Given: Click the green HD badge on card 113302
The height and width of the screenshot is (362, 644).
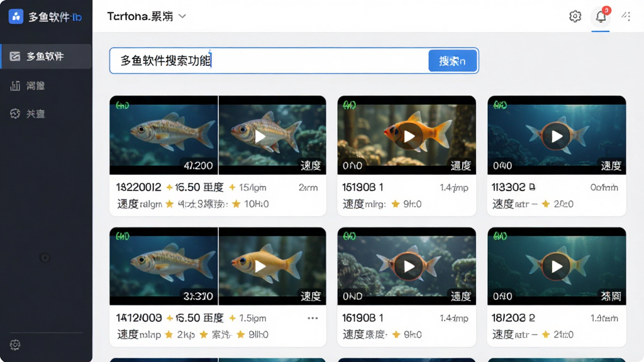Looking at the screenshot, I should point(500,106).
